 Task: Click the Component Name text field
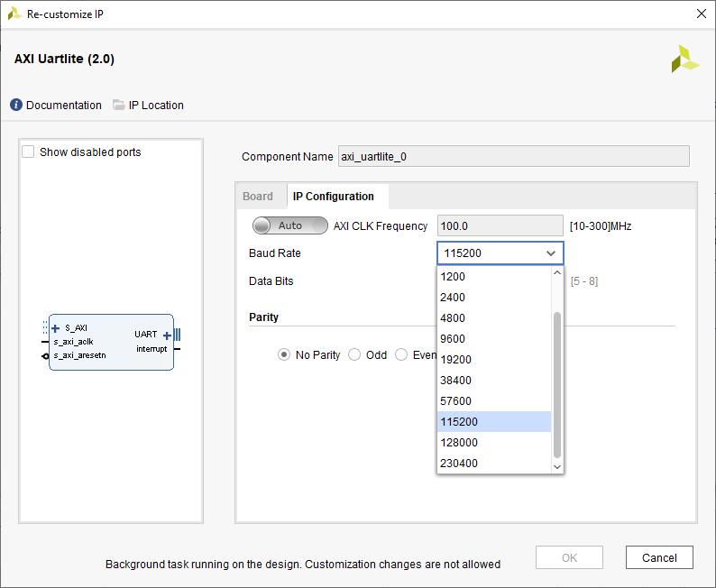click(513, 157)
